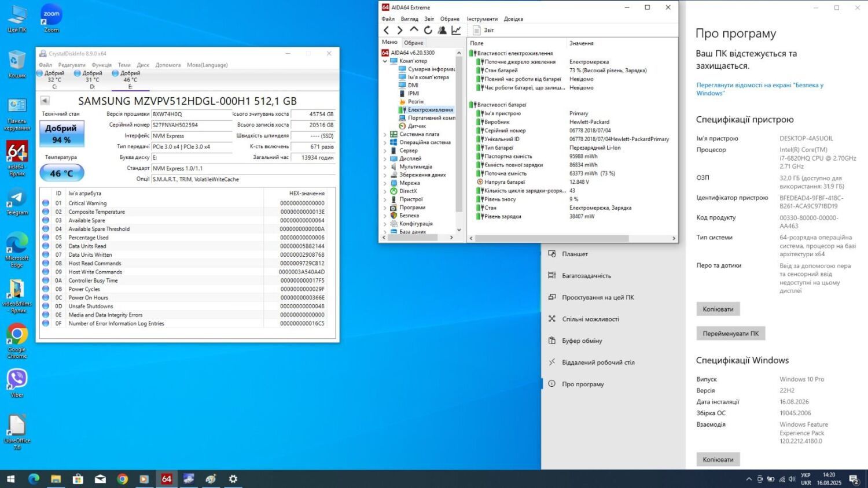The height and width of the screenshot is (488, 868).
Task: Click the AIDA64 refresh icon
Action: [428, 30]
